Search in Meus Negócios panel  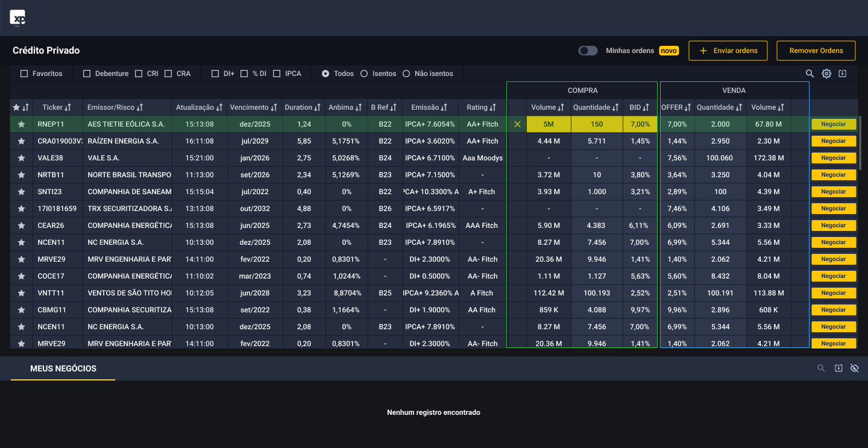pyautogui.click(x=821, y=368)
